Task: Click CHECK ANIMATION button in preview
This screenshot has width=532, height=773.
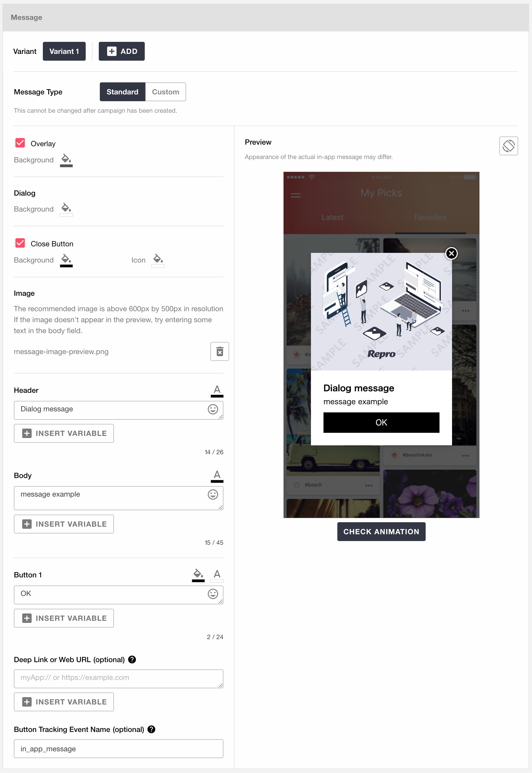Action: pyautogui.click(x=381, y=532)
